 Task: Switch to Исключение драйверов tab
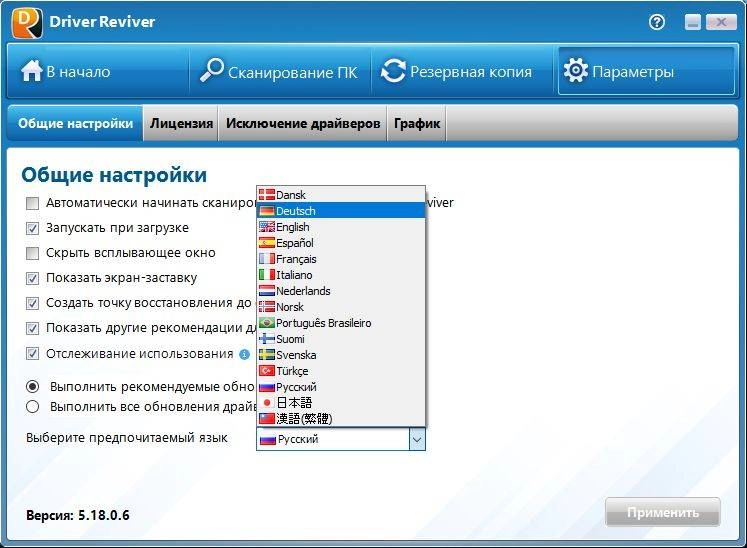point(303,123)
